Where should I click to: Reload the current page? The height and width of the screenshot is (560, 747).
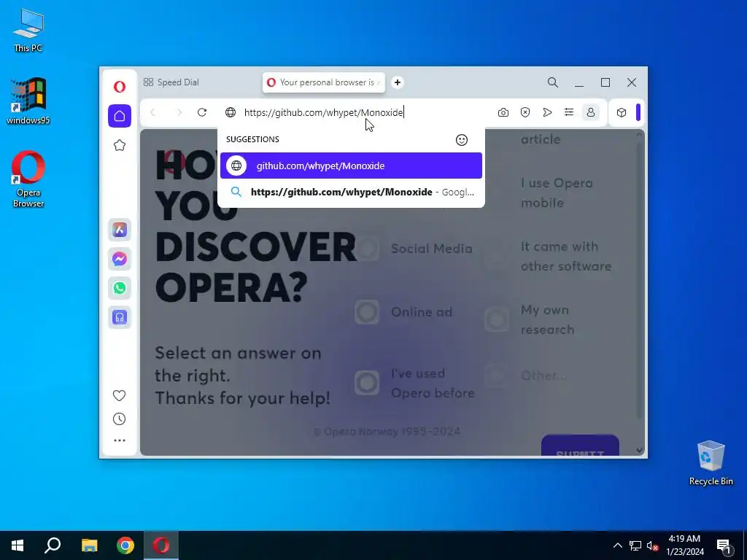click(x=202, y=112)
